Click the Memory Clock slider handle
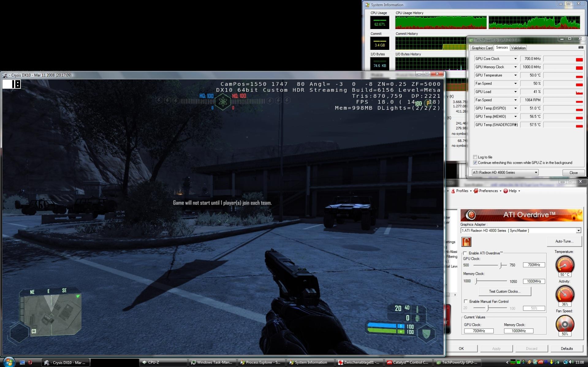Screen dimensions: 588x367 [476, 281]
